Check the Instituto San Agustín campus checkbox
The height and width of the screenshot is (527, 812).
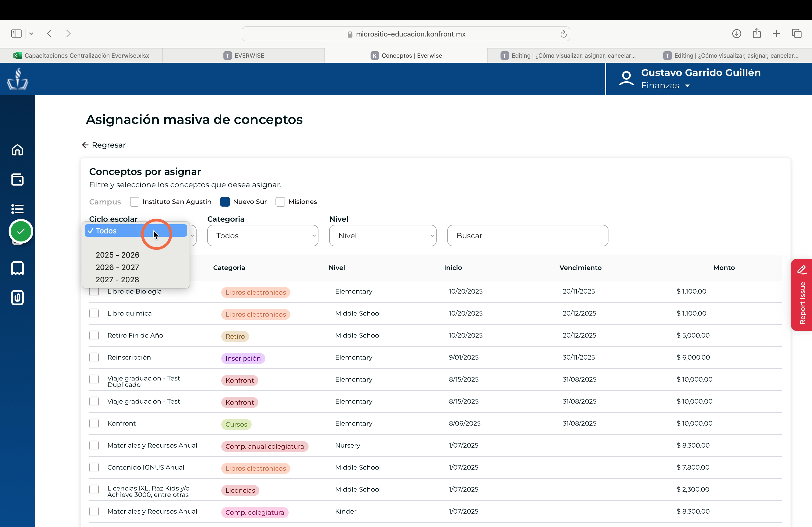pos(135,202)
